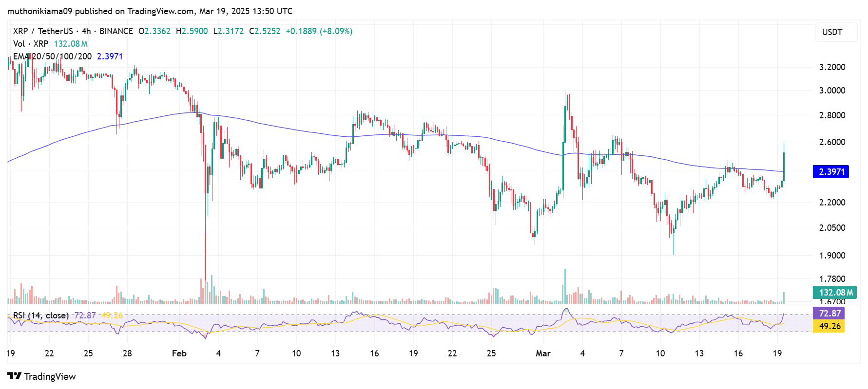Image resolution: width=868 pixels, height=389 pixels.
Task: Click the purple 72.87 RSI axis label
Action: coord(829,313)
